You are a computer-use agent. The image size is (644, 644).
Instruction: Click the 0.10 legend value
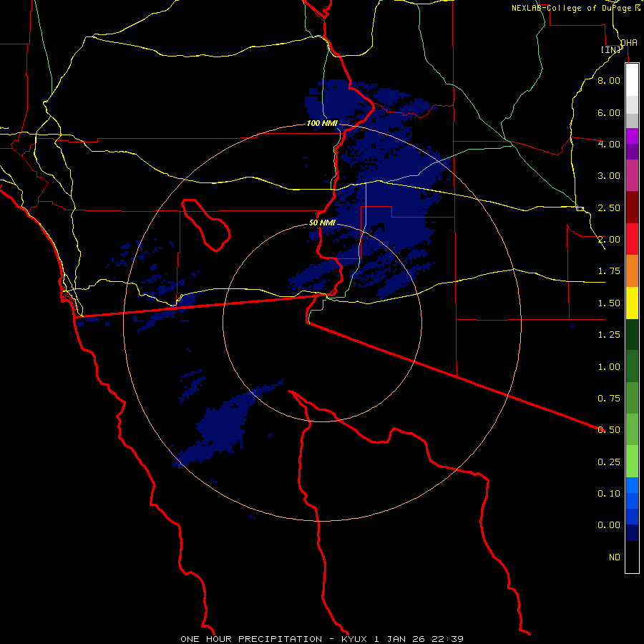tap(609, 494)
